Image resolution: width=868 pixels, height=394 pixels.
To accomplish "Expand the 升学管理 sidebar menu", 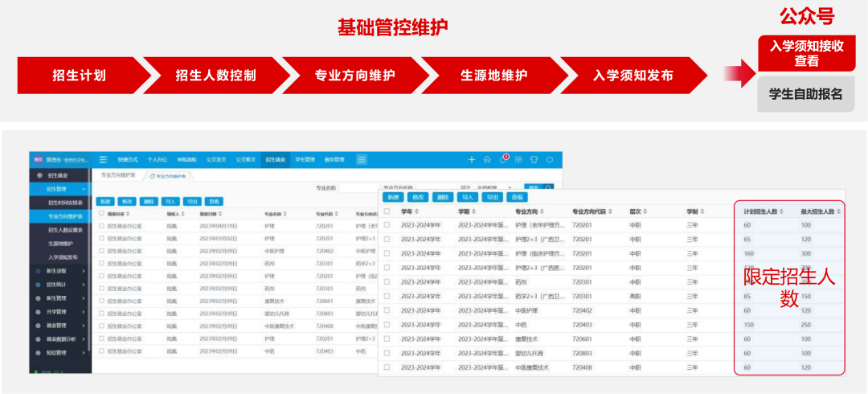I will pyautogui.click(x=59, y=311).
